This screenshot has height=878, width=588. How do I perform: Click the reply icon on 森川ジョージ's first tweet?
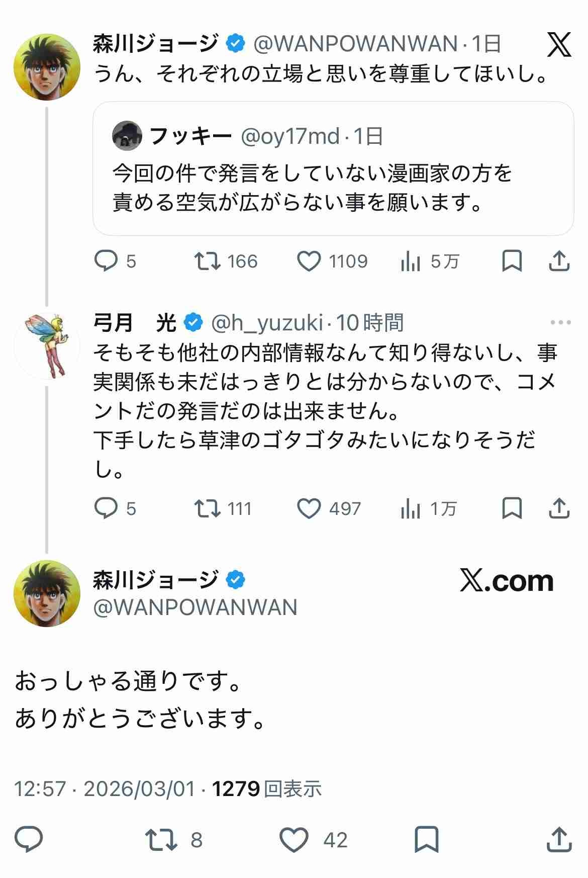click(107, 260)
